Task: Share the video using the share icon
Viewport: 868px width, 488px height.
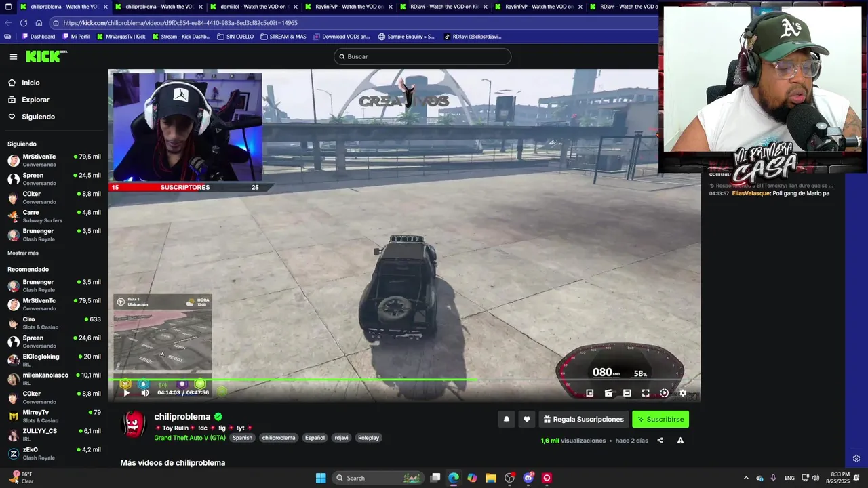Action: tap(660, 441)
